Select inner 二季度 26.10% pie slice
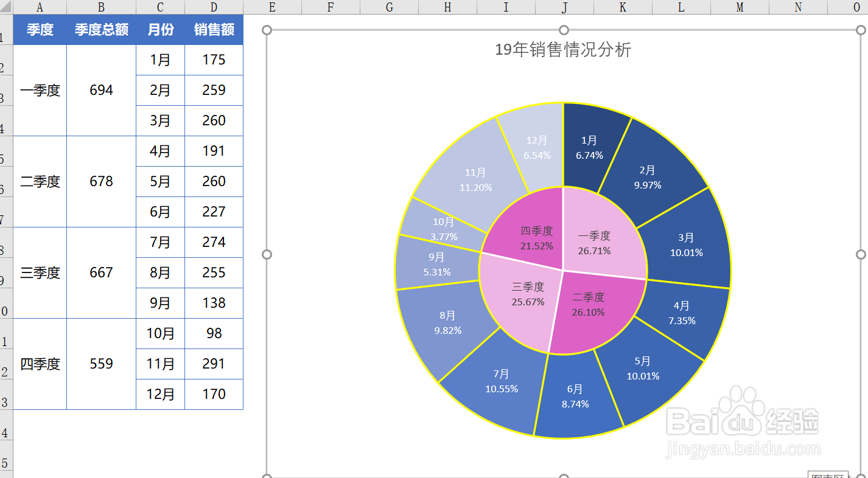868x478 pixels. click(x=589, y=304)
